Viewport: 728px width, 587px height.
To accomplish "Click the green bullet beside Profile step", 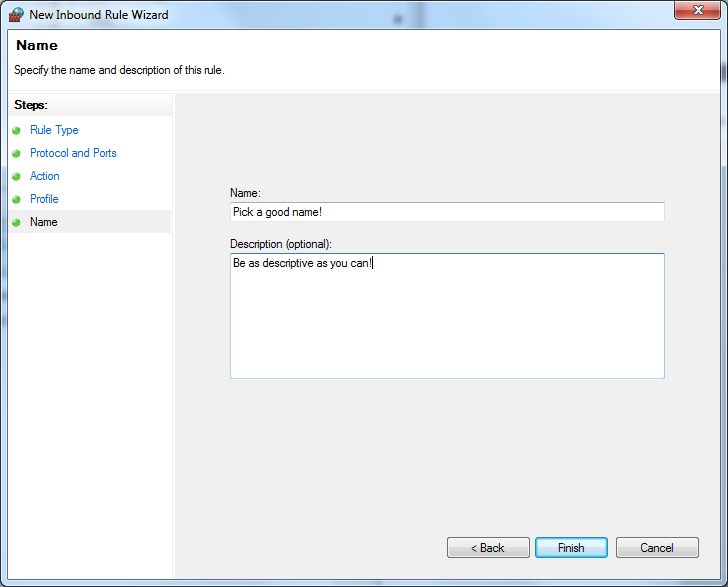I will (x=16, y=200).
